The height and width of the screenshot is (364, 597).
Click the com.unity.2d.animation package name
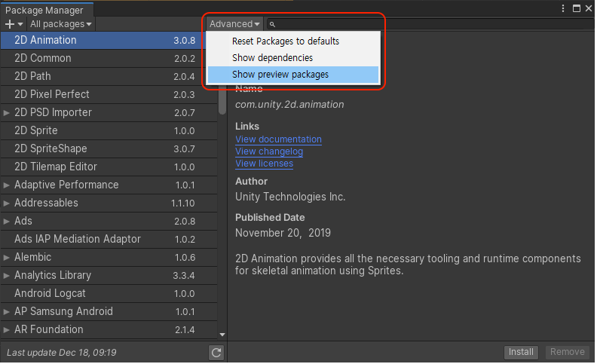289,105
